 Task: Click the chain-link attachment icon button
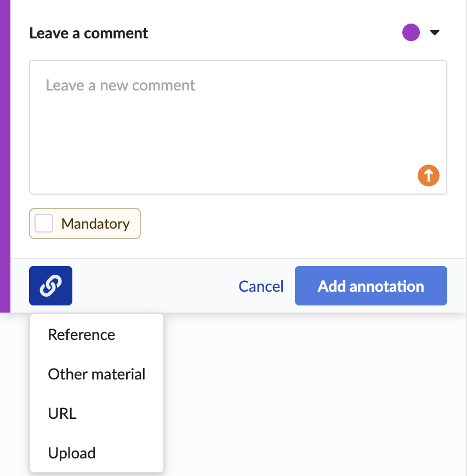click(x=50, y=286)
